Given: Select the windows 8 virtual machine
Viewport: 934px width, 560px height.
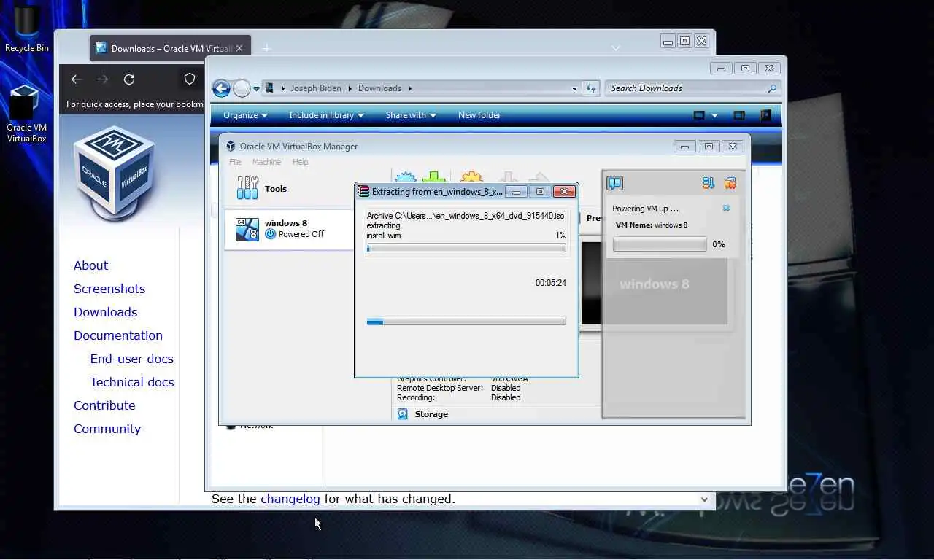Looking at the screenshot, I should (x=289, y=229).
